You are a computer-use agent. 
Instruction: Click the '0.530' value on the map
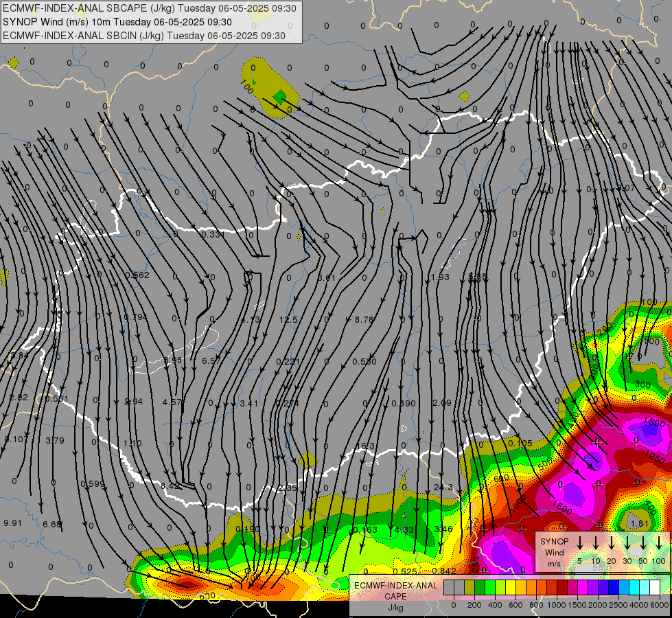(x=364, y=362)
